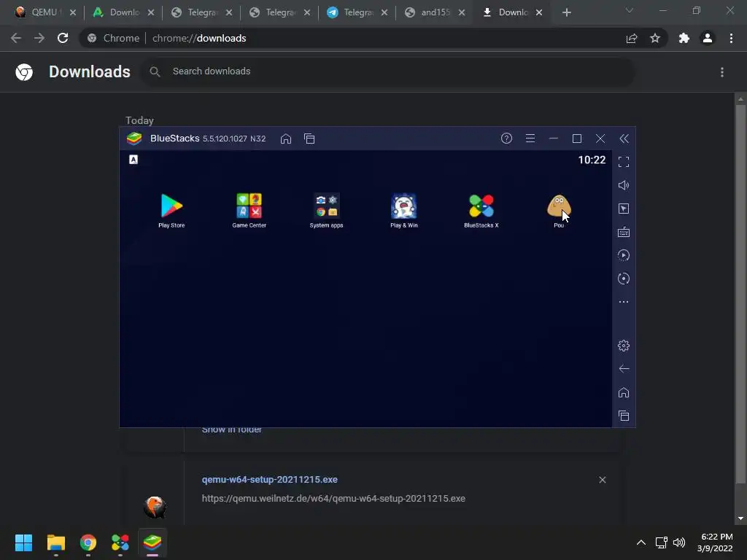
Task: Click the taskbar volume speaker icon
Action: coord(679,542)
